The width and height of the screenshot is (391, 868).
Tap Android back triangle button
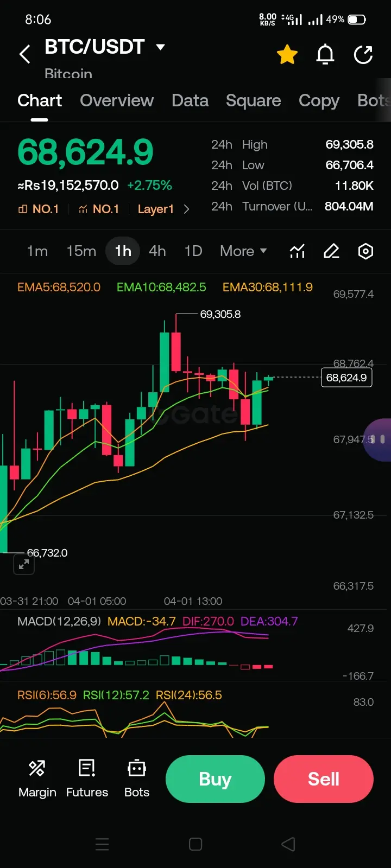click(288, 844)
